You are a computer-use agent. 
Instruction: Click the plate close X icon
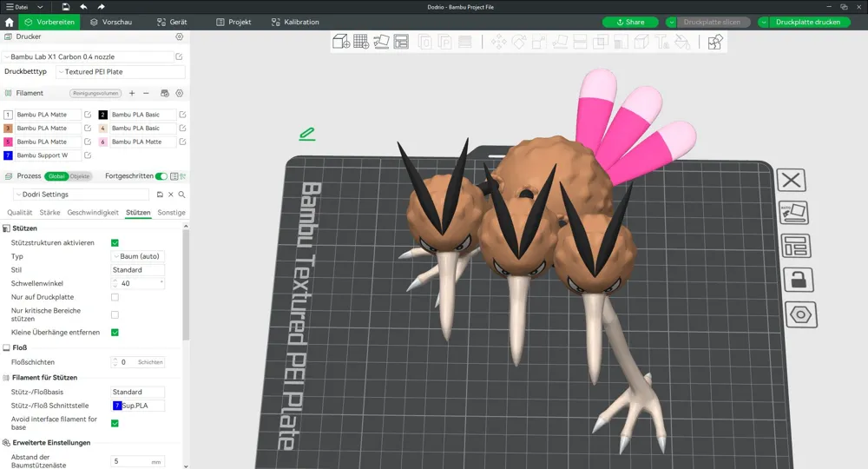(x=791, y=180)
